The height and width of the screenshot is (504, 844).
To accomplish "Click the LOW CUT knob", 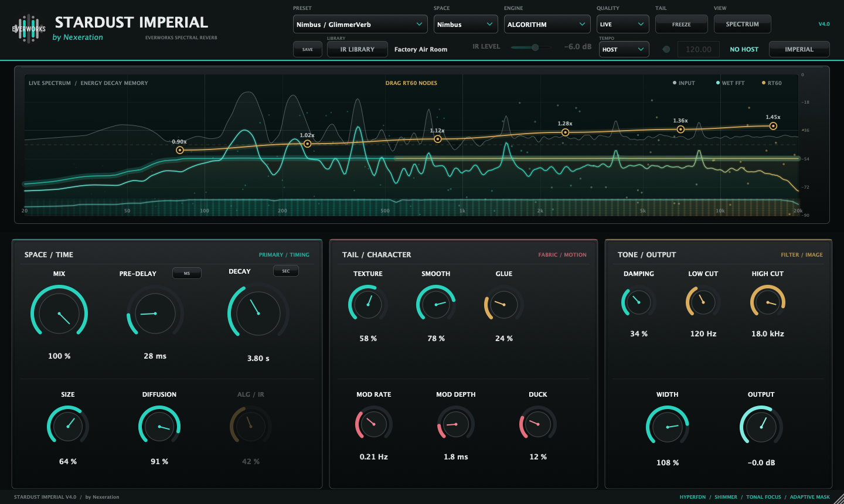I will tap(703, 302).
